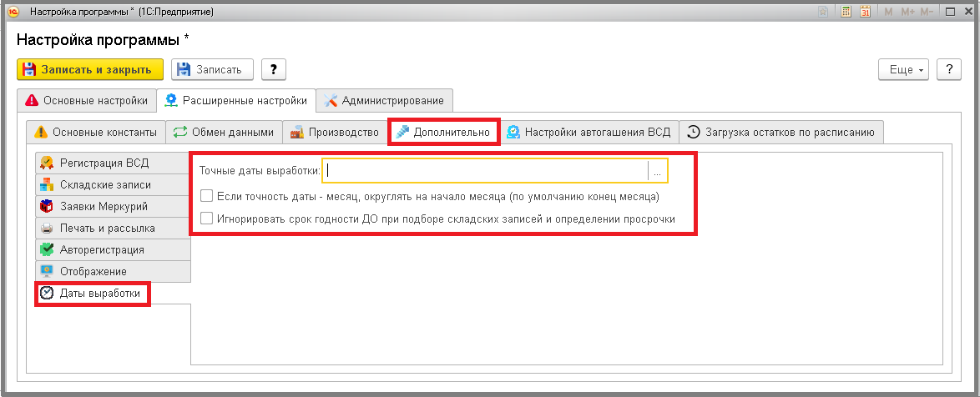
Task: Click the favorites star icon in title bar
Action: (824, 11)
